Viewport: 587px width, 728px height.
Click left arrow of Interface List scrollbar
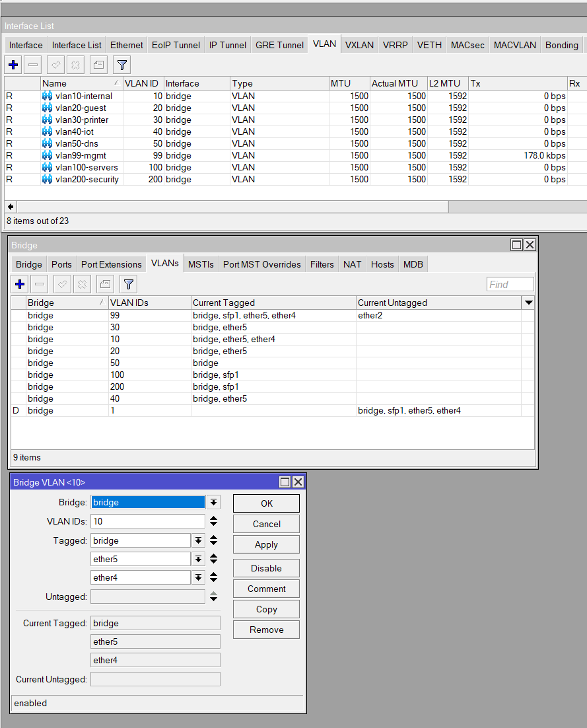coord(11,207)
